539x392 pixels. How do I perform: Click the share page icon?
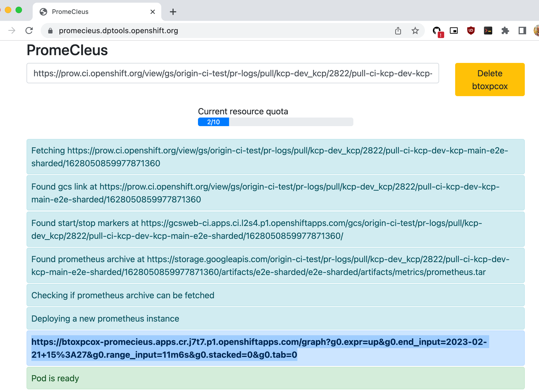[398, 31]
